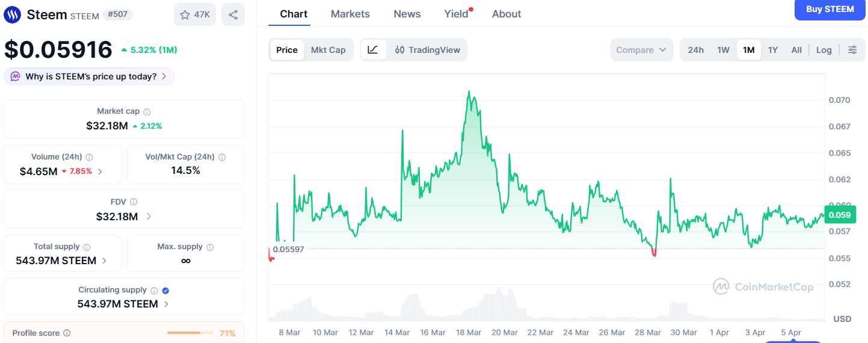This screenshot has height=343, width=868.
Task: Click the Profile score info icon
Action: pos(67,333)
